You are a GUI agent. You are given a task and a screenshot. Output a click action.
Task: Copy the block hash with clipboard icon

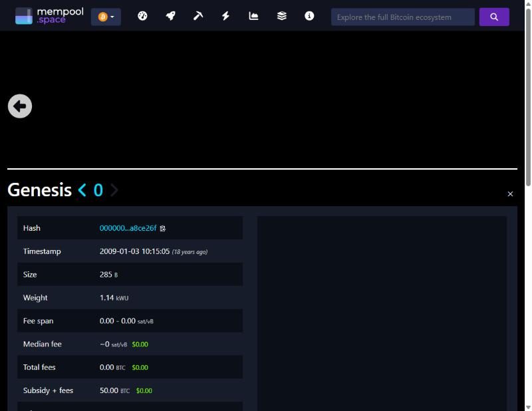163,228
